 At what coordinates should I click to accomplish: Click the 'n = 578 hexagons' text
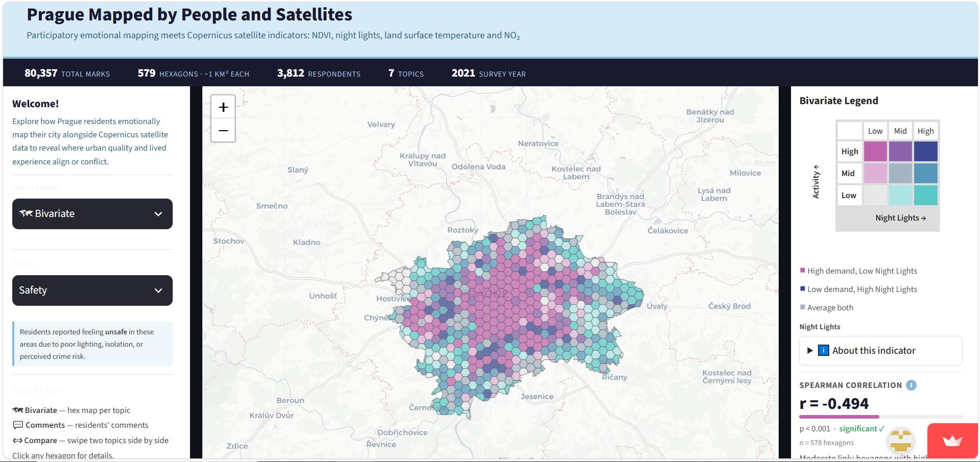pyautogui.click(x=827, y=443)
